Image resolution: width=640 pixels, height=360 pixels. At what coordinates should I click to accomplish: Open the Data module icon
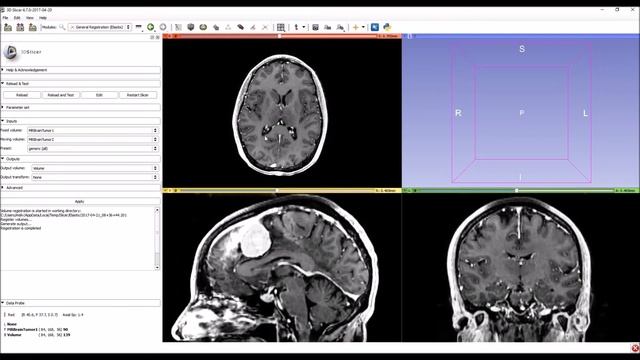pos(178,27)
